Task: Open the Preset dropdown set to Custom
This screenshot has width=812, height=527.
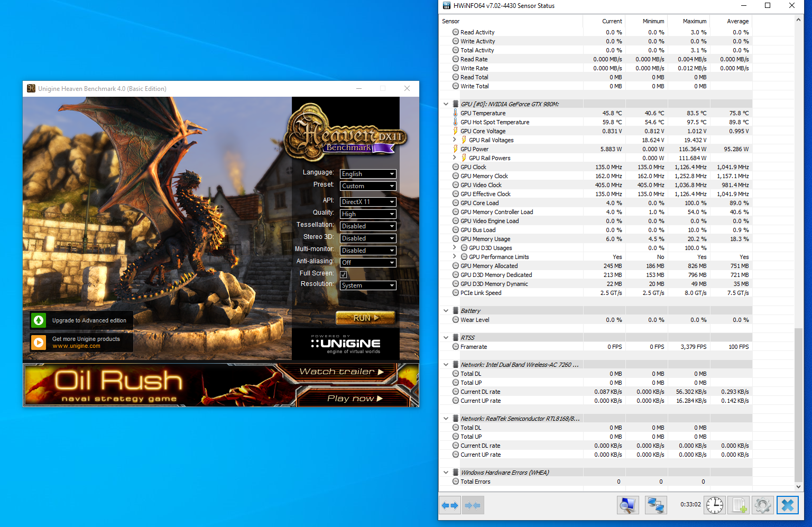Action: pyautogui.click(x=368, y=186)
